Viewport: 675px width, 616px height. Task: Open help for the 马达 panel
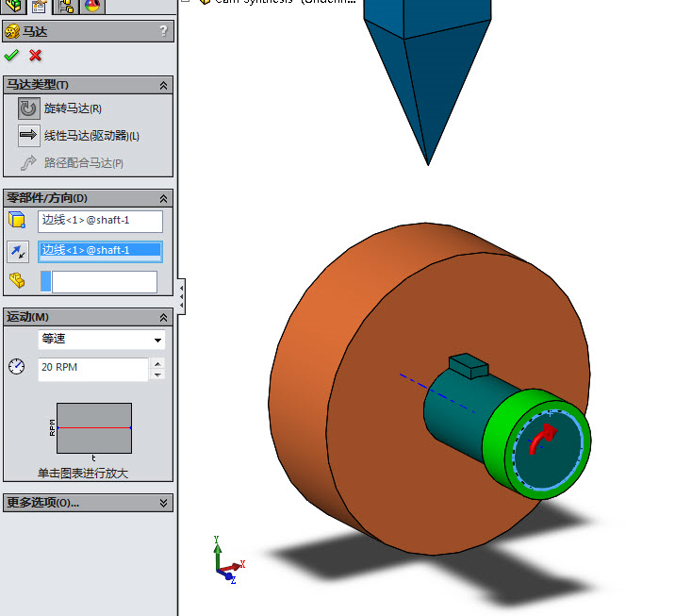pos(164,31)
